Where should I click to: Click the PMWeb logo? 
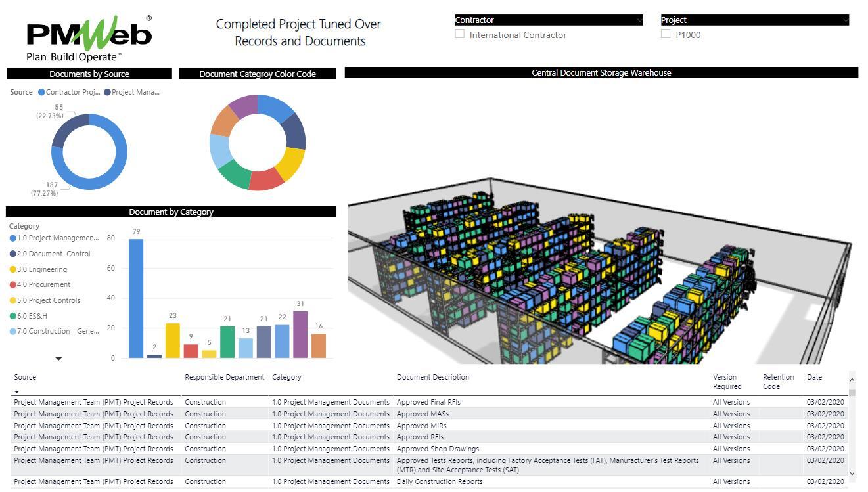[x=89, y=38]
